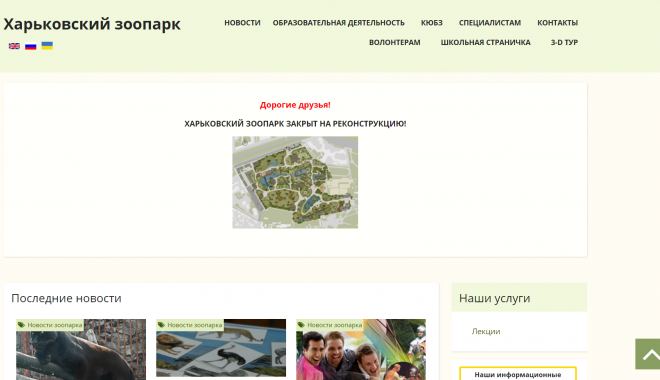Click the Наши информационные banner button
The height and width of the screenshot is (380, 660).
[x=518, y=374]
